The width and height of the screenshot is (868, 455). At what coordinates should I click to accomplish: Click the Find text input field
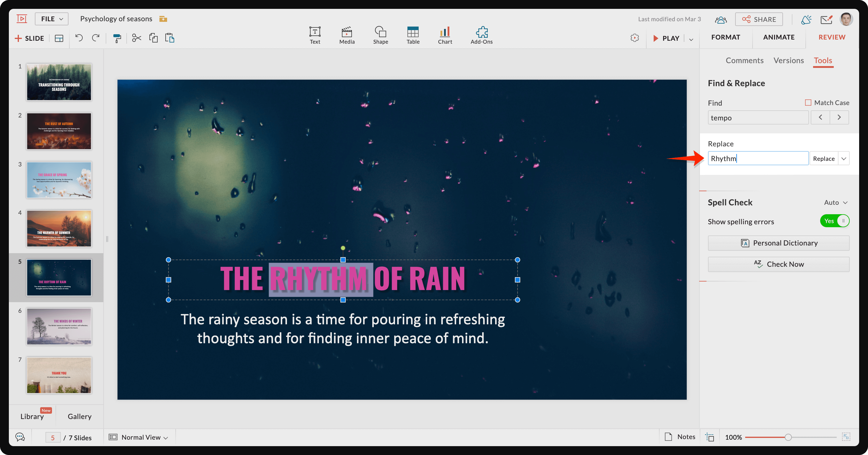pos(758,118)
